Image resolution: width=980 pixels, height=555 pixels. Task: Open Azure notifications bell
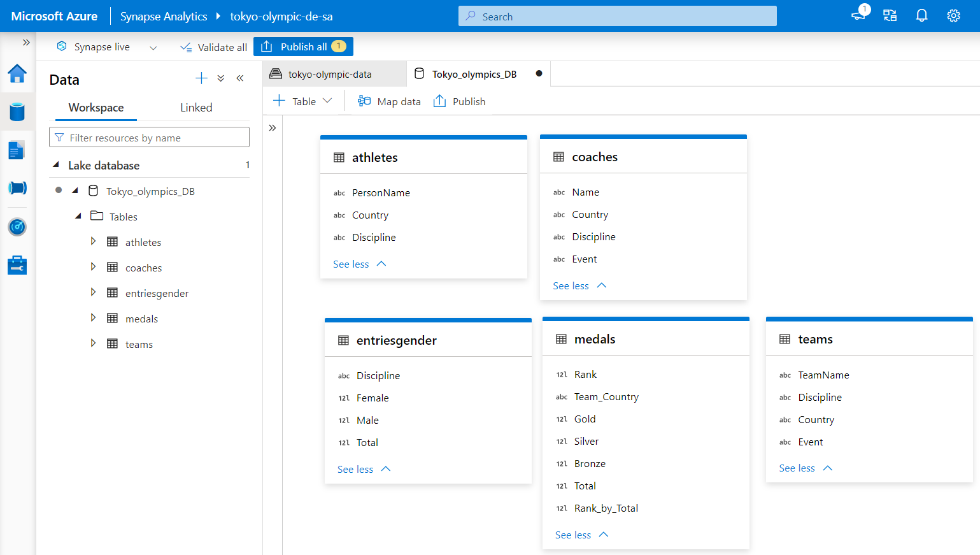coord(921,15)
